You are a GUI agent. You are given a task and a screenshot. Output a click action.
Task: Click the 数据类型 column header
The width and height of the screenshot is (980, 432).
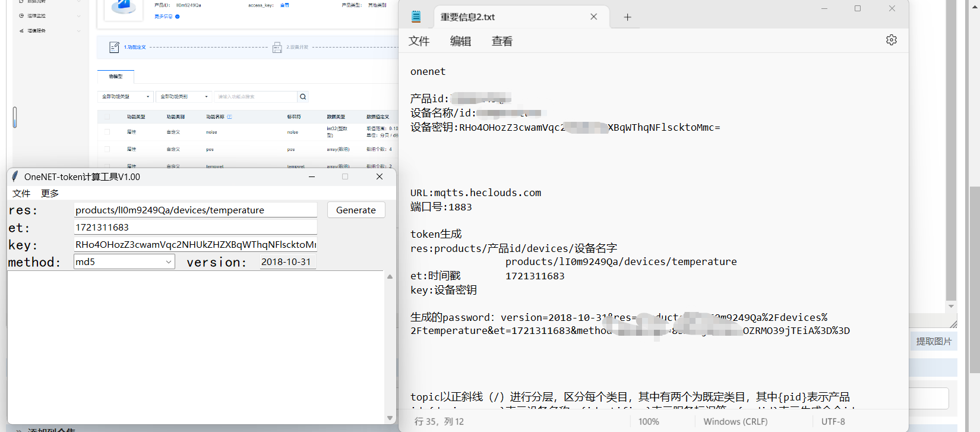(336, 117)
